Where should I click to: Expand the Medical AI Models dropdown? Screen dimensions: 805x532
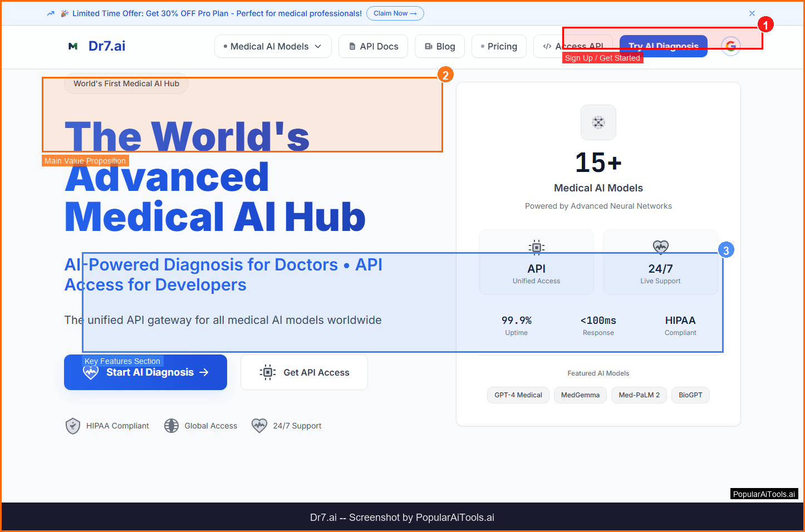[272, 46]
